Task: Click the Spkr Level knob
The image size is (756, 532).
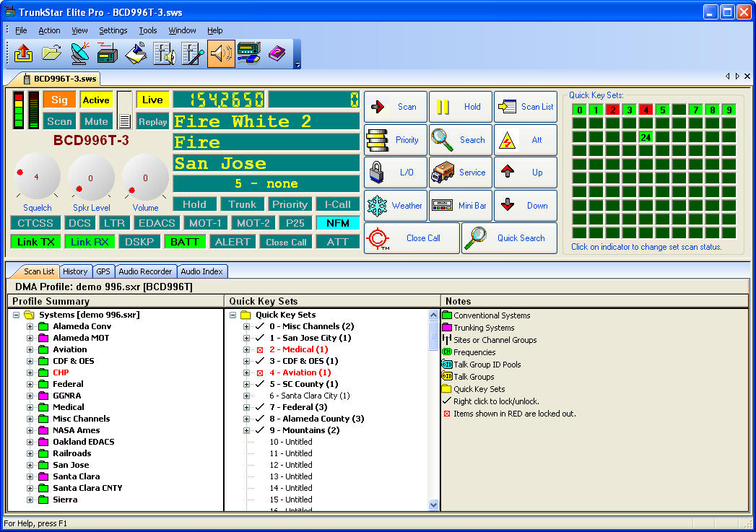Action: click(x=91, y=178)
